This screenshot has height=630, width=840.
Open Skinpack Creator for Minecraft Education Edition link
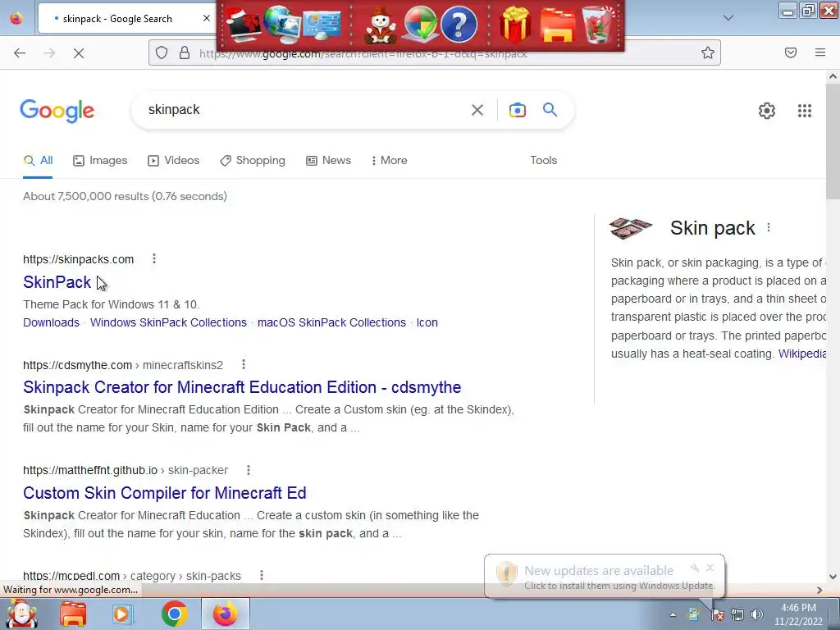242,387
